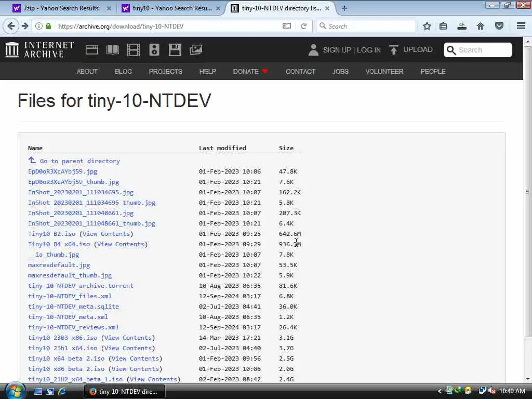Click the Show Desktop quick launch icon

37,391
